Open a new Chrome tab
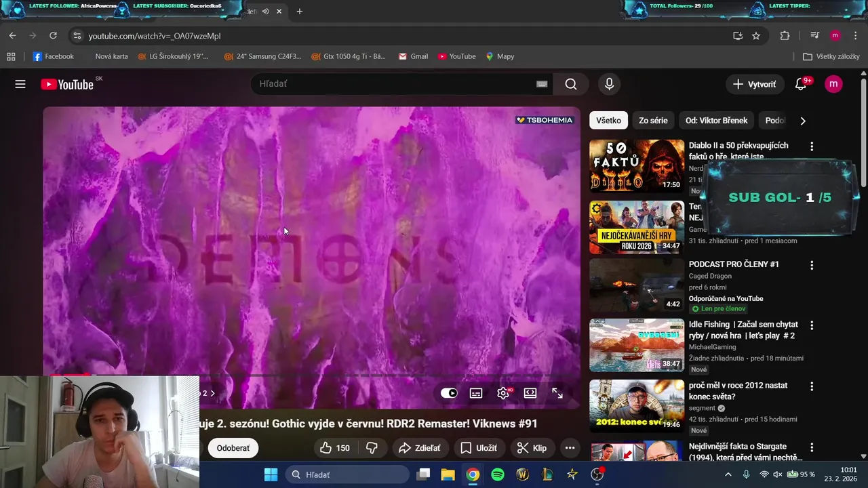868x488 pixels. pos(300,12)
